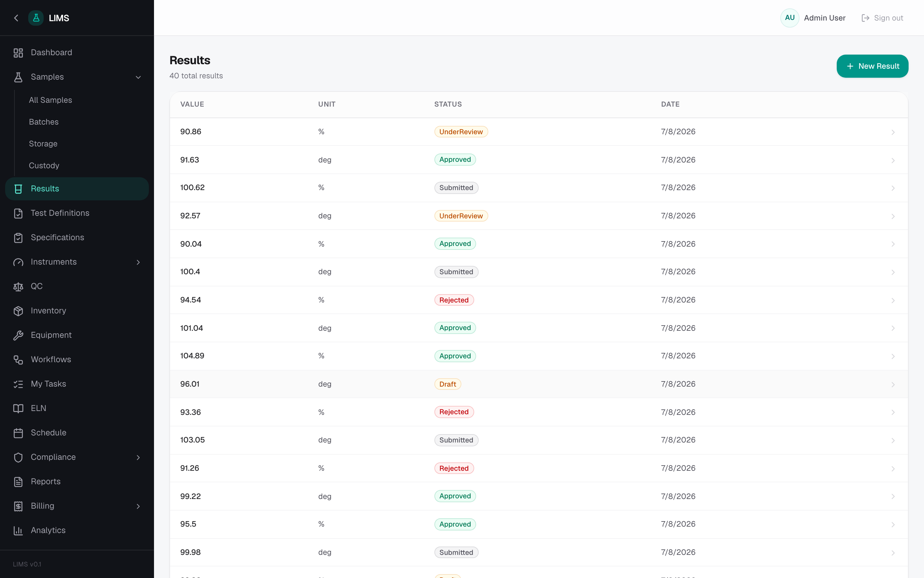Click the Analytics bar chart icon

(x=18, y=530)
